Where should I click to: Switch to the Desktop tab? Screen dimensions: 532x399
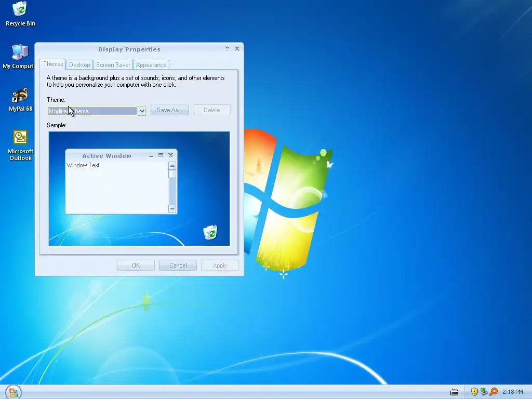pos(79,65)
